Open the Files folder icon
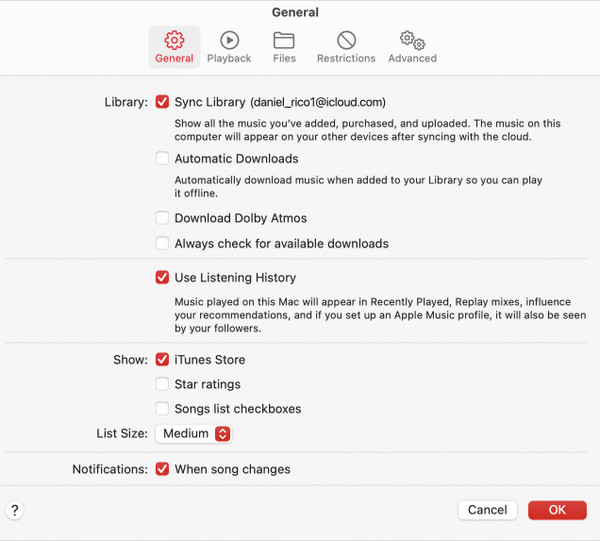Image resolution: width=600 pixels, height=541 pixels. 284,40
